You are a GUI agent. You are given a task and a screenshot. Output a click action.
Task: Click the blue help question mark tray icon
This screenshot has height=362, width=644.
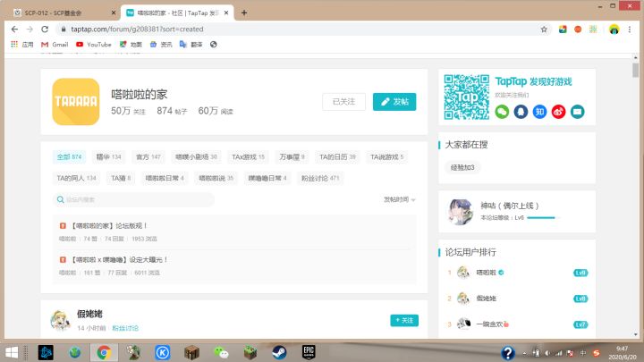[508, 352]
